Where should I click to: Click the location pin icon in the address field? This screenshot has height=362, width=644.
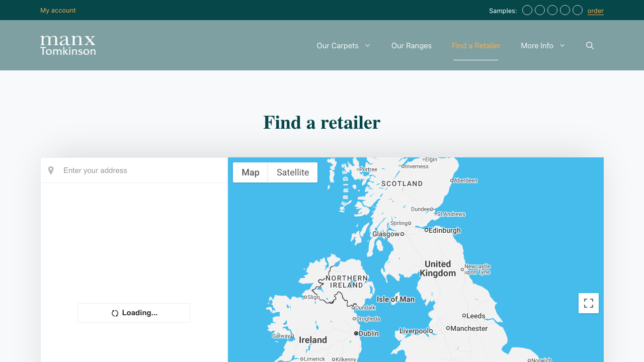[51, 170]
